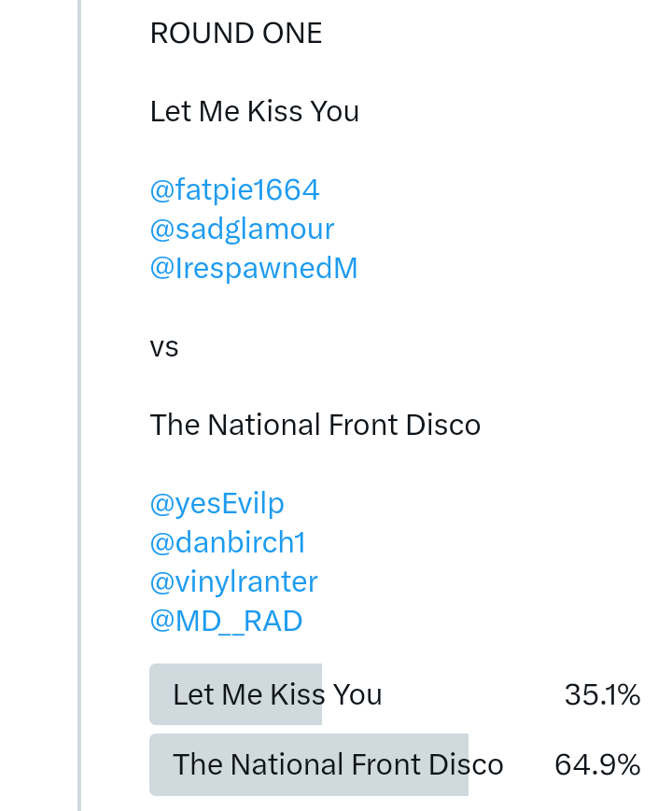The width and height of the screenshot is (672, 811).
Task: Open the @sadglamour profile mention
Action: point(242,230)
